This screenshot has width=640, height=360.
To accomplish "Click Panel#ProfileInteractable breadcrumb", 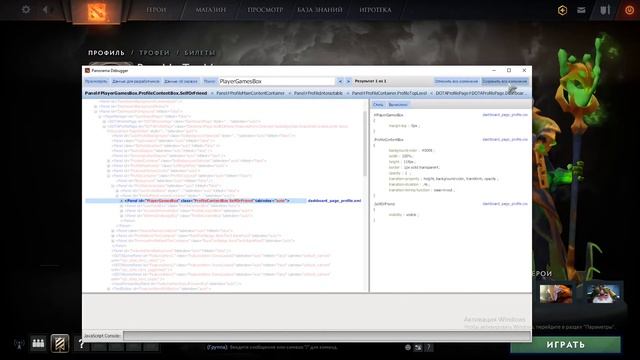I will pyautogui.click(x=318, y=93).
